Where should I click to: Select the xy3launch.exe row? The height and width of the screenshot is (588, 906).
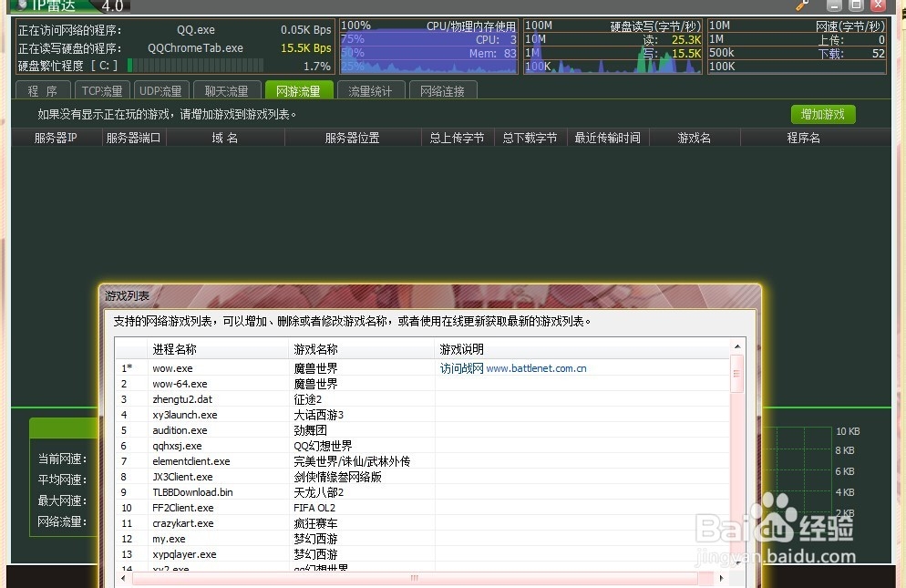point(422,415)
